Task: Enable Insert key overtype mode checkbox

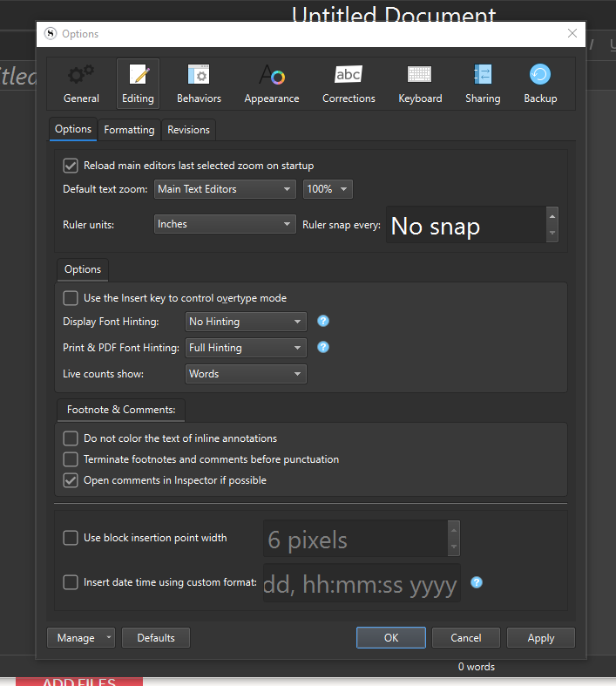Action: [71, 298]
